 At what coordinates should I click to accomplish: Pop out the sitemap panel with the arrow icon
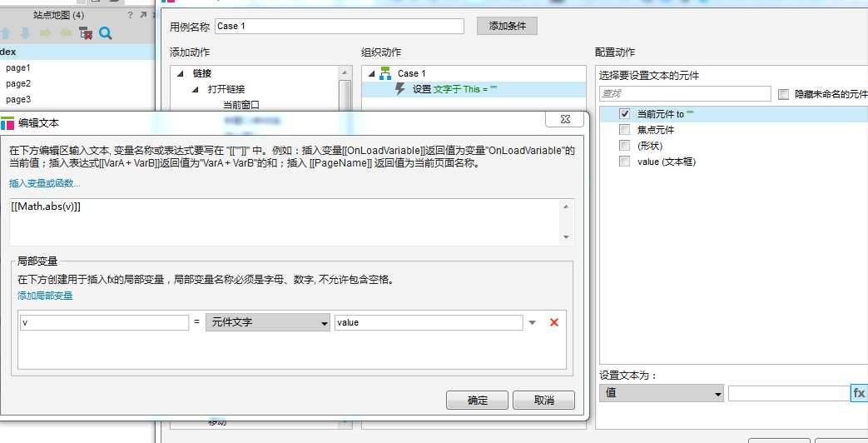point(143,15)
